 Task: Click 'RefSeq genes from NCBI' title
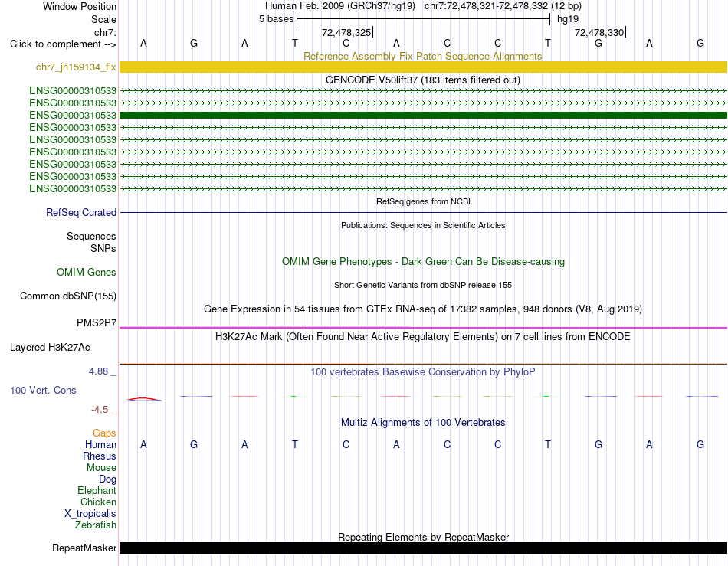tap(423, 201)
